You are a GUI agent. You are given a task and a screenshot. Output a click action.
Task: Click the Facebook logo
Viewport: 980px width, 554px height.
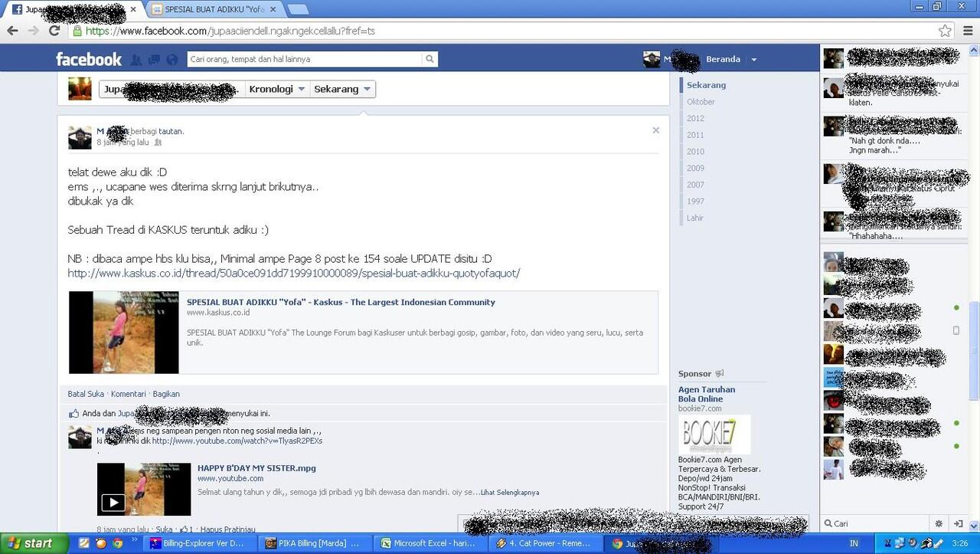(89, 59)
